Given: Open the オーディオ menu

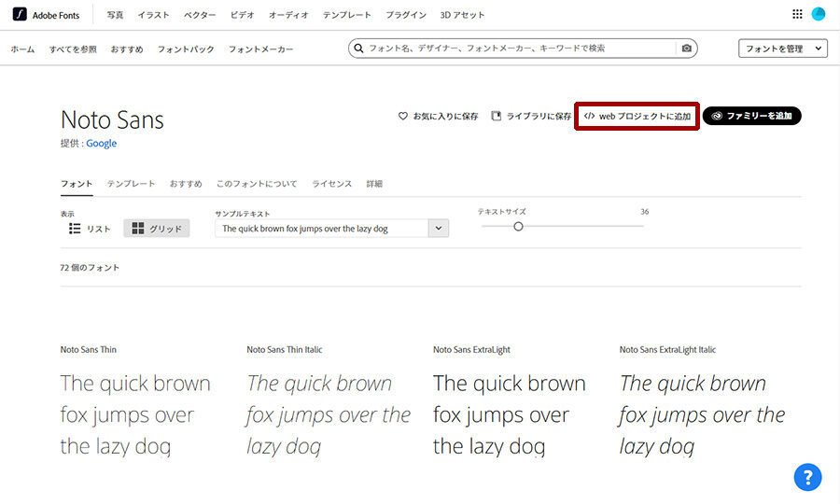Looking at the screenshot, I should (x=288, y=15).
